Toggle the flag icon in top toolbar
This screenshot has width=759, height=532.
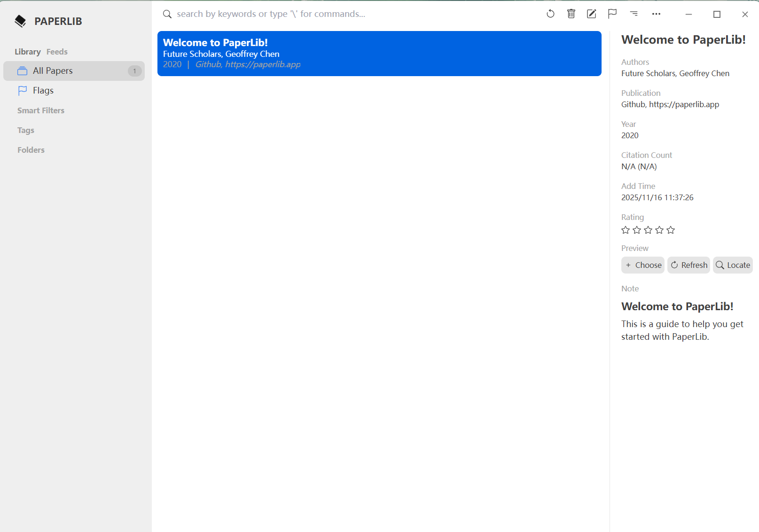pos(612,14)
